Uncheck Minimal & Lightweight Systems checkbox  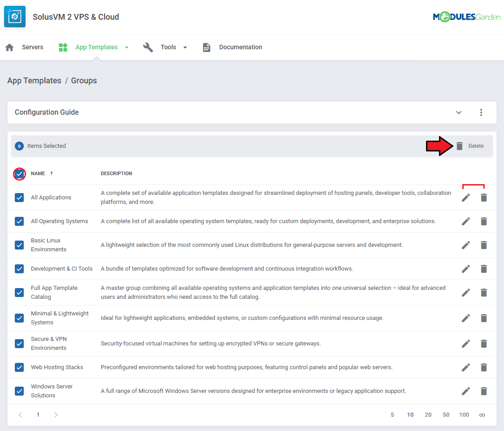pos(19,318)
